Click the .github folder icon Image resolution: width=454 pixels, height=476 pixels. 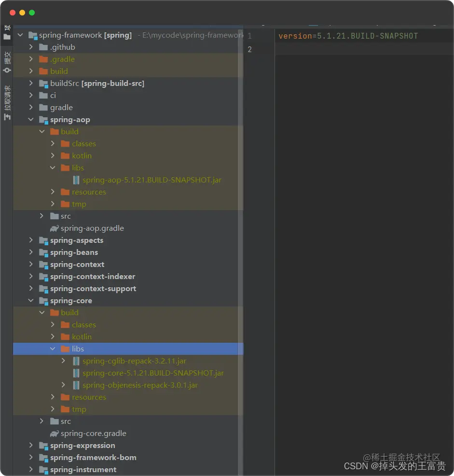pyautogui.click(x=43, y=47)
